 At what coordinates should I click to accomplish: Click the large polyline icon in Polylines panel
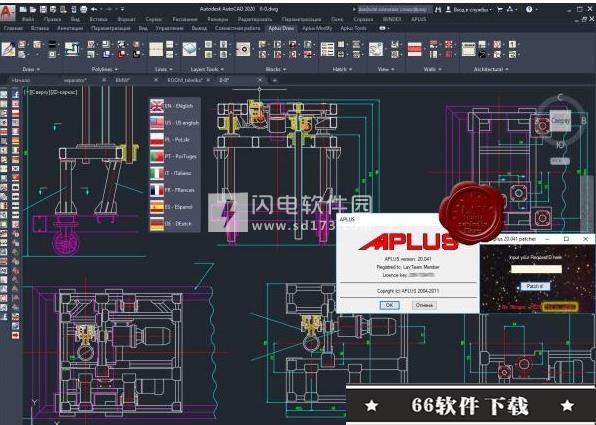(x=72, y=49)
